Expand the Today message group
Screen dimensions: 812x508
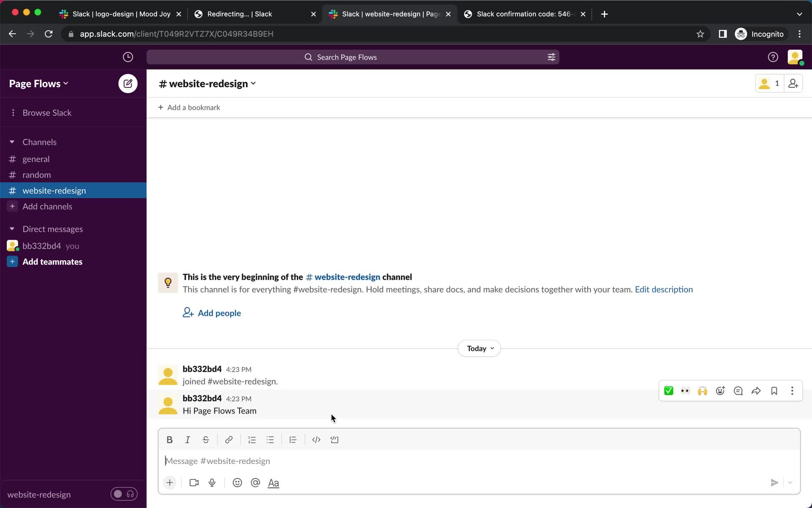(x=479, y=348)
